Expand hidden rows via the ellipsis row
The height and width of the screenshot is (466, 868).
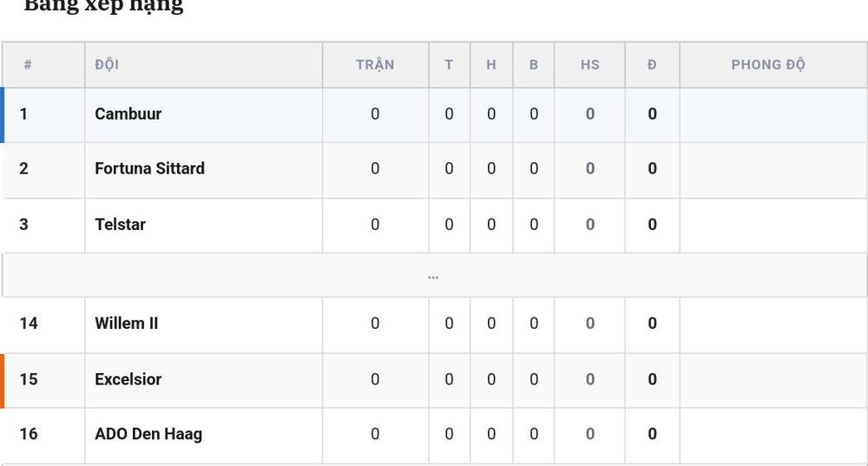pyautogui.click(x=433, y=276)
